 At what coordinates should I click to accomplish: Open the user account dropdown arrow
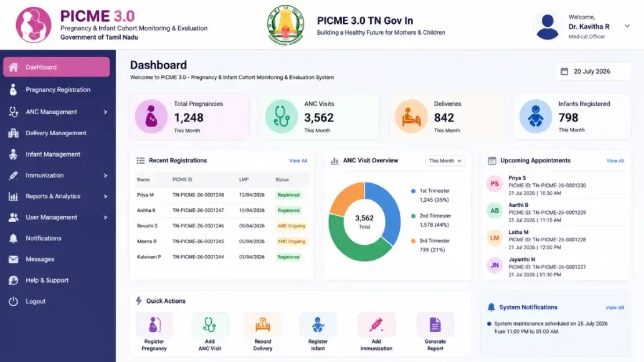[627, 26]
